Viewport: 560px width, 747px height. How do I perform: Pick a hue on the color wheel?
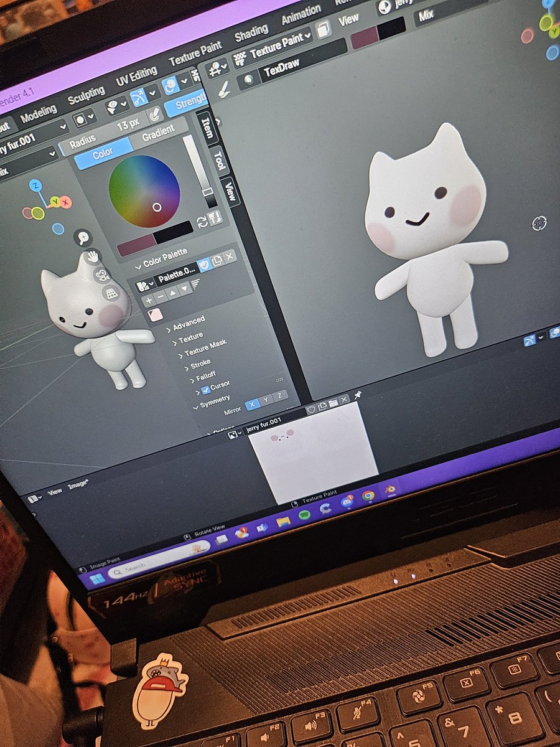point(144,190)
